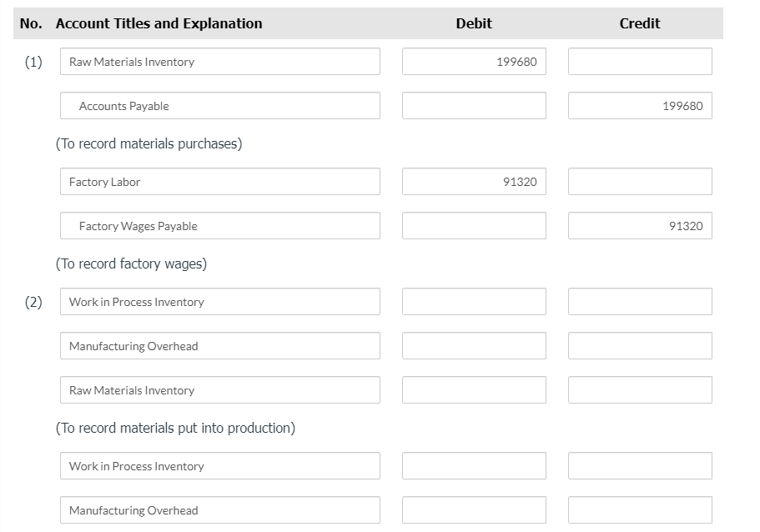Select the 199680 debit amount field
This screenshot has width=760, height=532.
(x=474, y=61)
